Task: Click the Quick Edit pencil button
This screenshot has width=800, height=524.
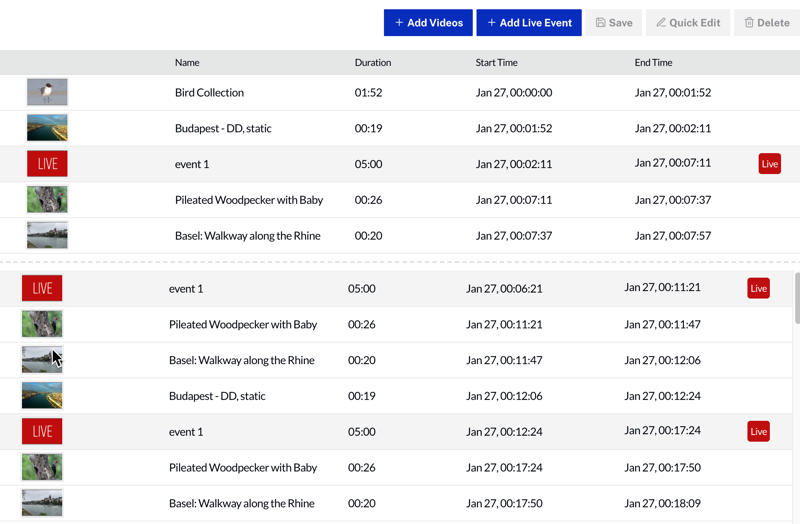Action: (689, 23)
